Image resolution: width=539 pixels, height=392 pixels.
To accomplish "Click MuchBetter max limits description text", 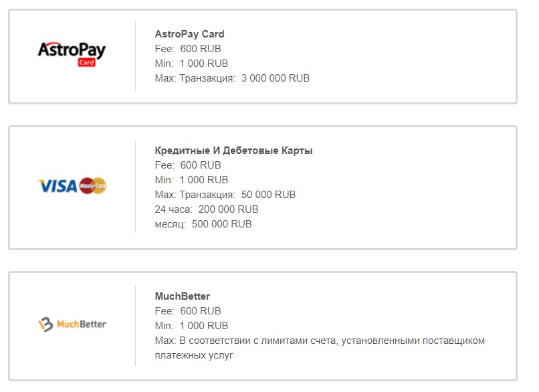I will click(x=320, y=340).
